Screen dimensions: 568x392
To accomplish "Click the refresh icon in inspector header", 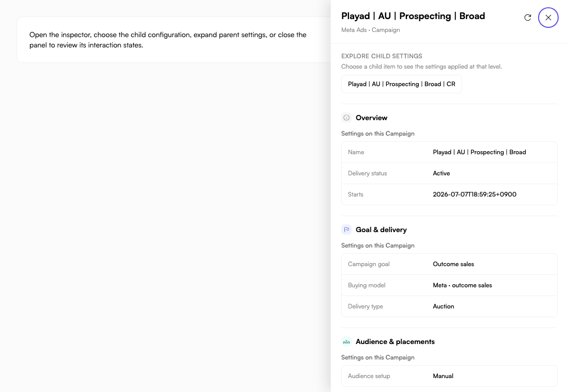I will [527, 18].
